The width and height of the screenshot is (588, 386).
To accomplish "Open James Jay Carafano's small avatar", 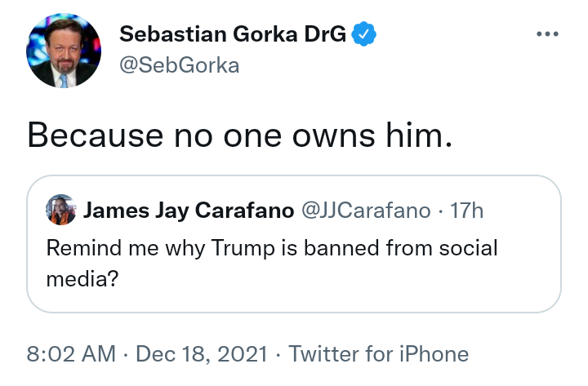I will [61, 210].
